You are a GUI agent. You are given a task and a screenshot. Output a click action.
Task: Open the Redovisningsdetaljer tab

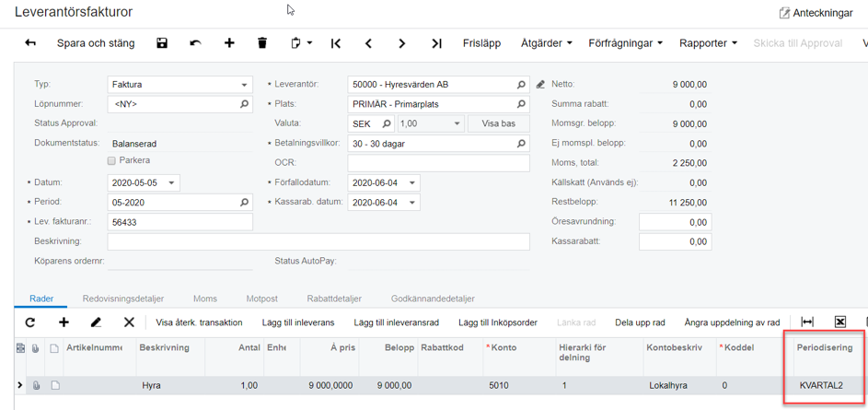[122, 299]
